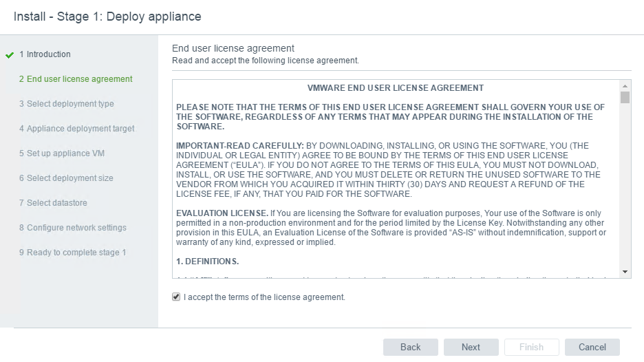
Task: Open step 6 Select deployment size
Action: [66, 178]
